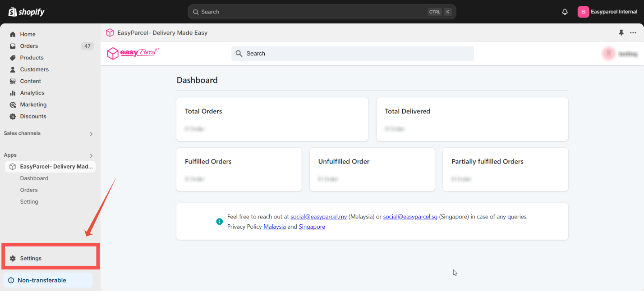Focus the Shopify top search bar

[322, 12]
